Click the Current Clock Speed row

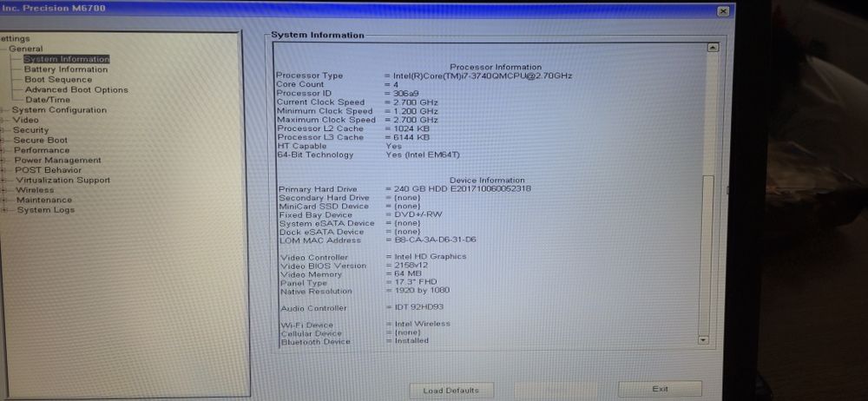357,102
